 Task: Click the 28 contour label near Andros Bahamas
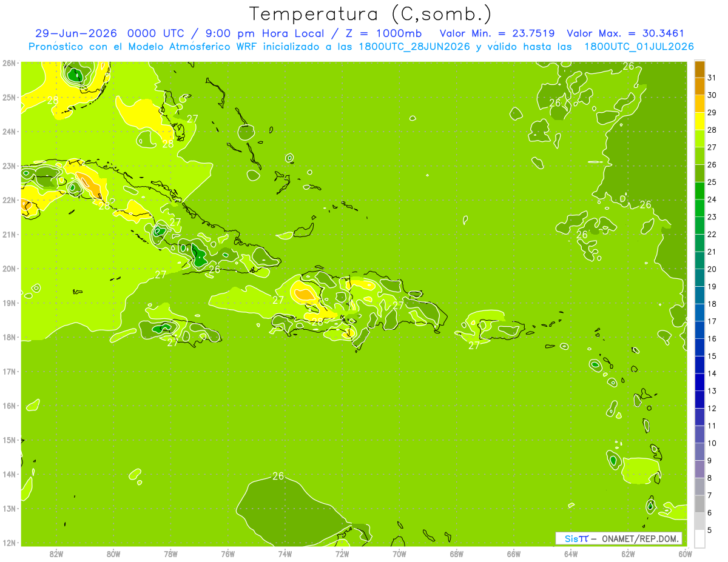click(x=168, y=144)
